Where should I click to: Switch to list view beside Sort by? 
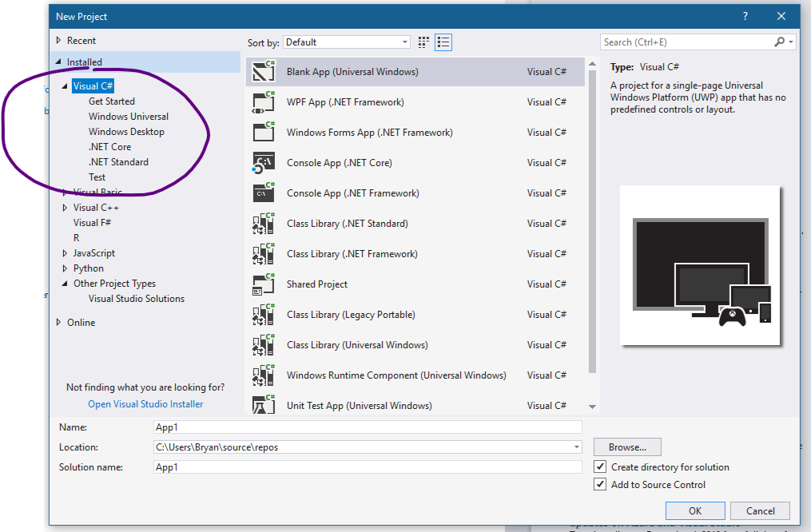point(443,42)
